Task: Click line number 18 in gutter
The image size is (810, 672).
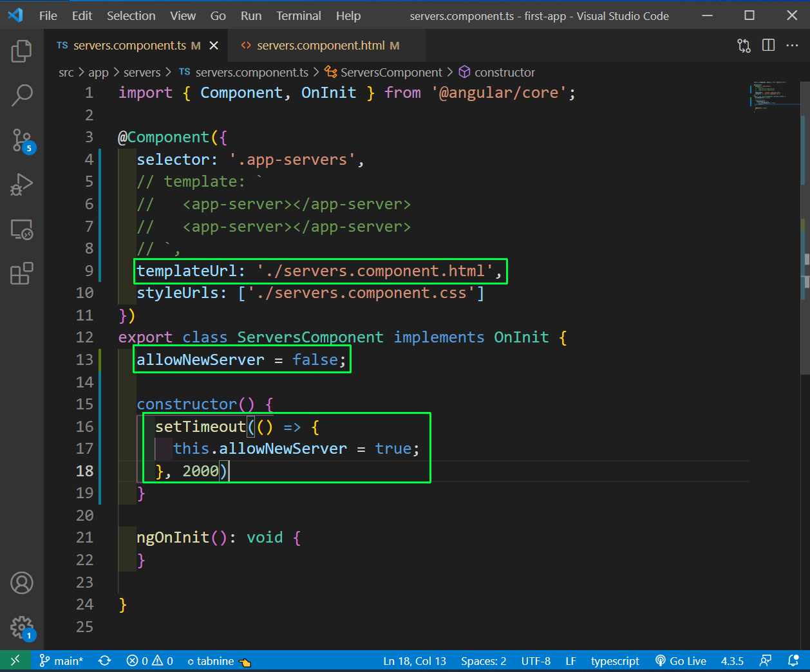Action: [85, 471]
